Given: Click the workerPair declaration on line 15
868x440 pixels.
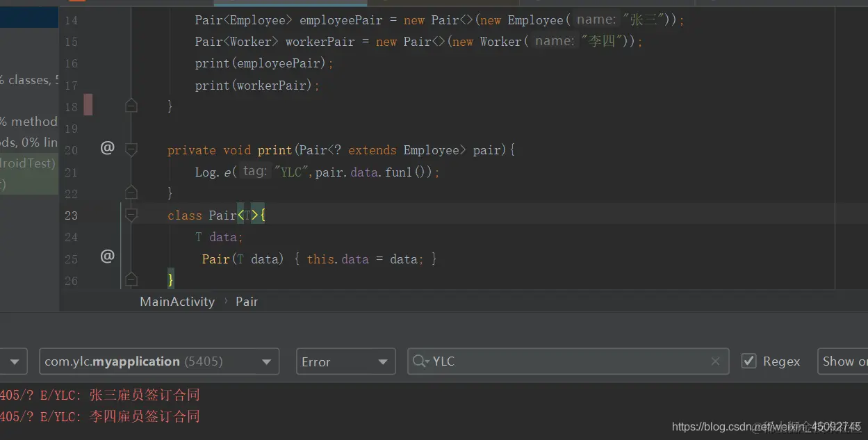Looking at the screenshot, I should tap(419, 42).
